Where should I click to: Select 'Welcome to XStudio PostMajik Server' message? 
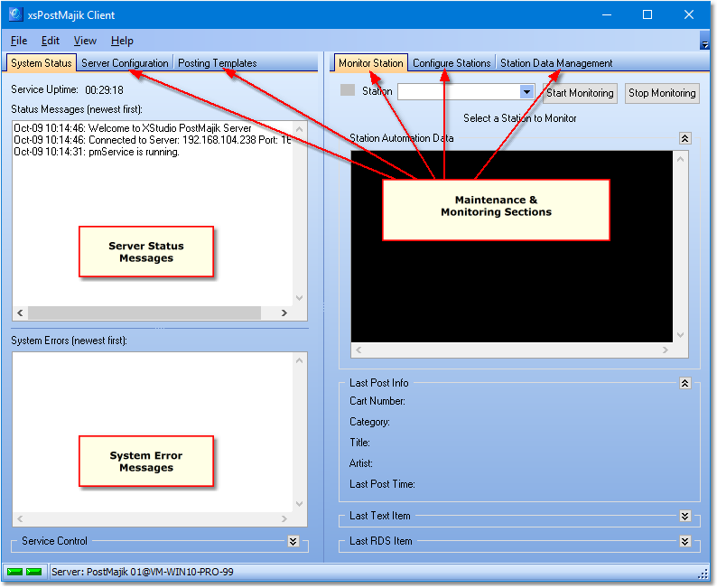click(133, 128)
